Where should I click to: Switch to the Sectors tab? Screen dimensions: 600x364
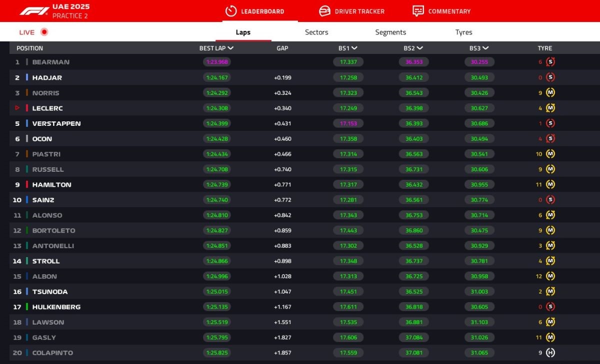316,32
